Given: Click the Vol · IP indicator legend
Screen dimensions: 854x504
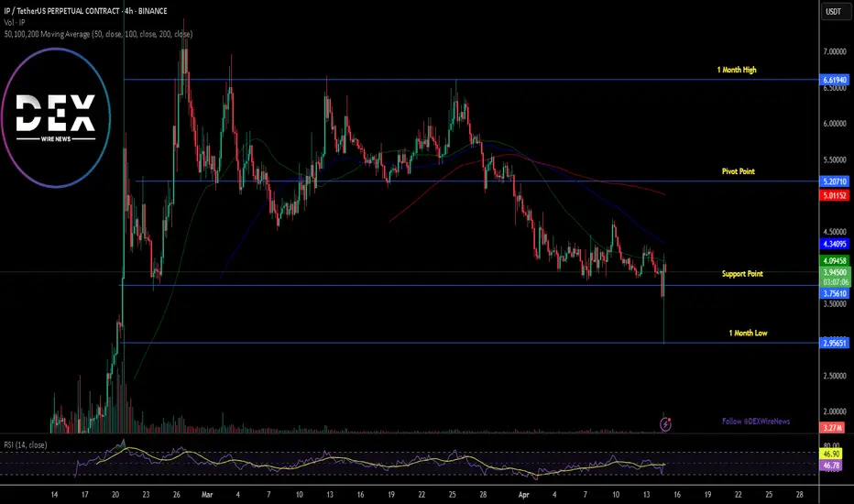Looking at the screenshot, I should pos(15,22).
